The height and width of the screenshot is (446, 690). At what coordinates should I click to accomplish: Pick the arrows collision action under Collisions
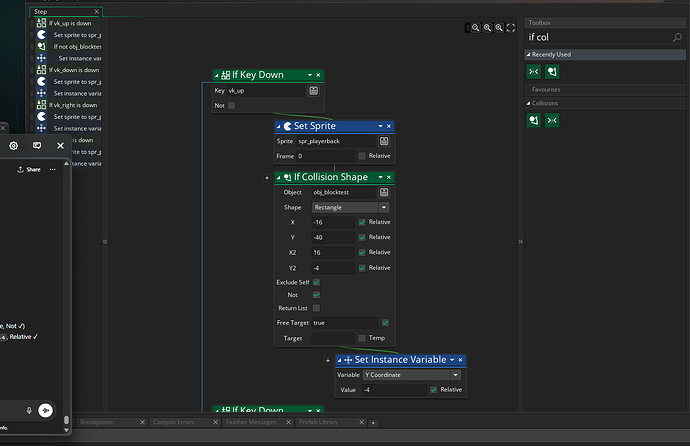552,120
